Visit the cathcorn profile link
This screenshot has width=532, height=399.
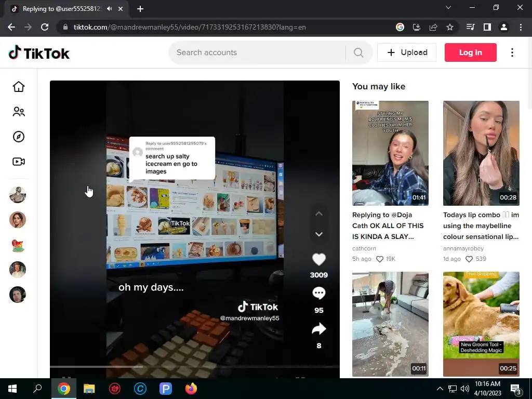point(364,248)
